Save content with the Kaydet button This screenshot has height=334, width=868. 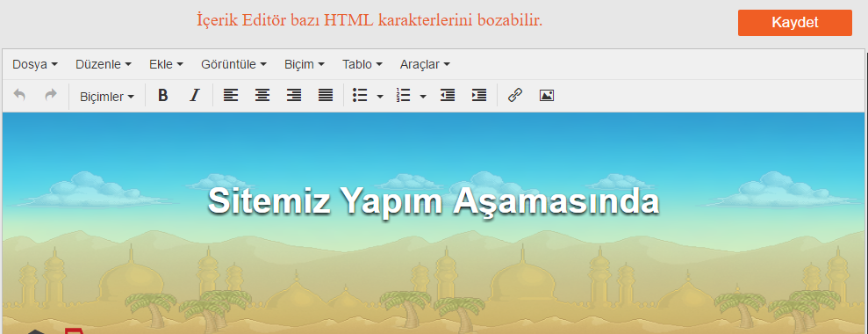click(795, 23)
